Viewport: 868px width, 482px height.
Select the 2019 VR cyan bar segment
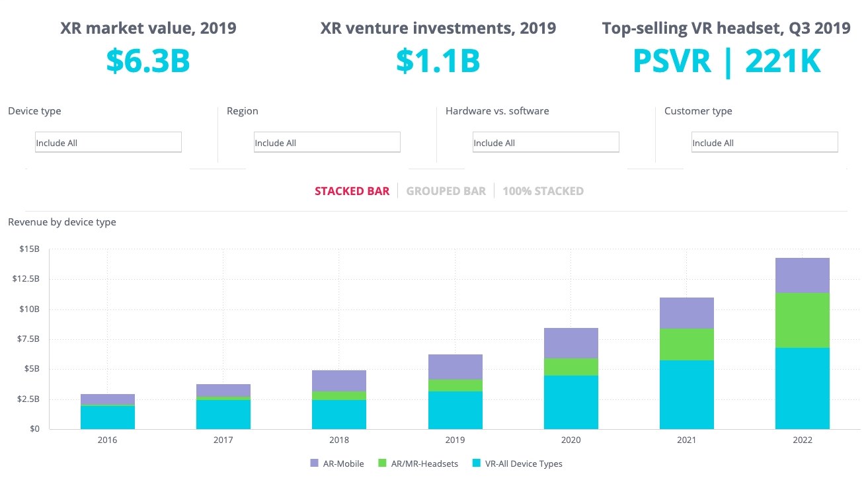click(455, 410)
